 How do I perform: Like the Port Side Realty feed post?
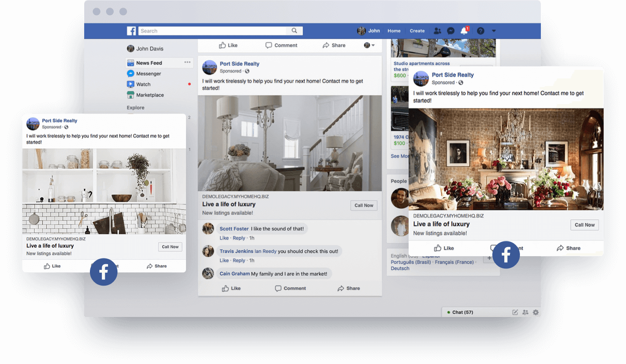(x=231, y=288)
